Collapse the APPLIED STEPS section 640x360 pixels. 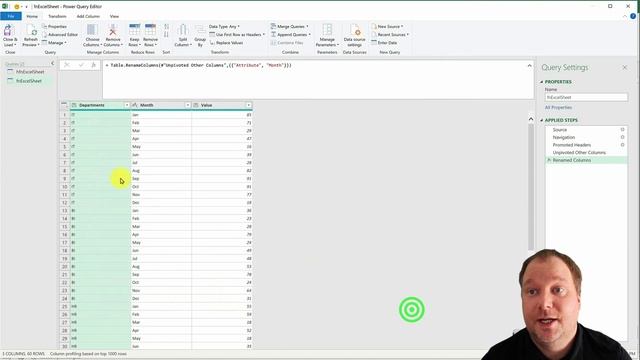point(542,120)
